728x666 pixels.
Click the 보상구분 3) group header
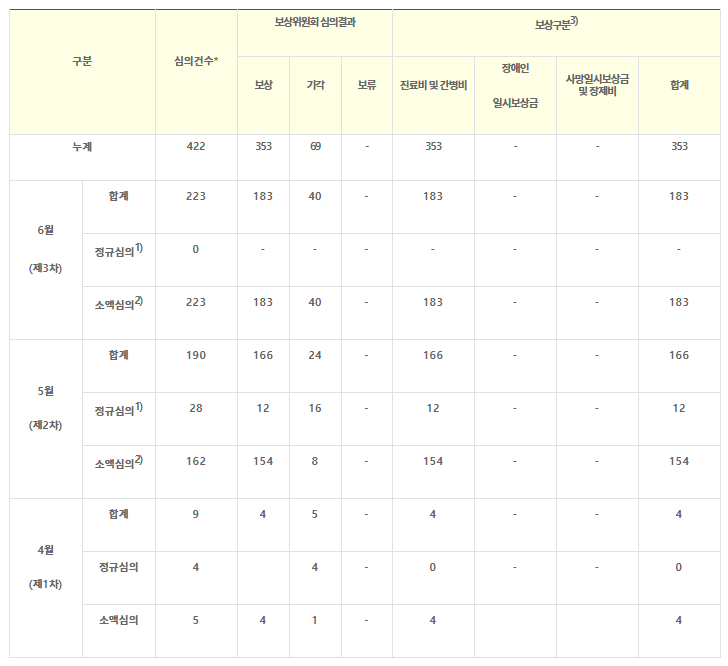(x=556, y=23)
